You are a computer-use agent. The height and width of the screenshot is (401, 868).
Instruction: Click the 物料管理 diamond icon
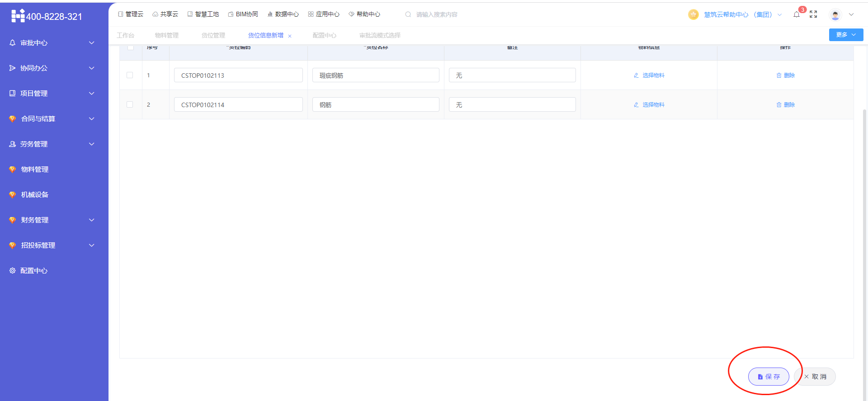pos(13,169)
